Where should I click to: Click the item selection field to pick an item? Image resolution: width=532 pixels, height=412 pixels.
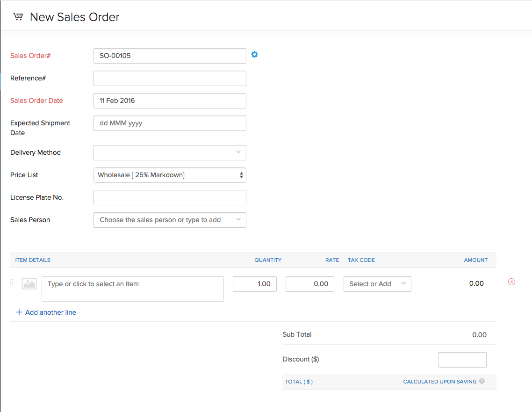[x=132, y=289]
